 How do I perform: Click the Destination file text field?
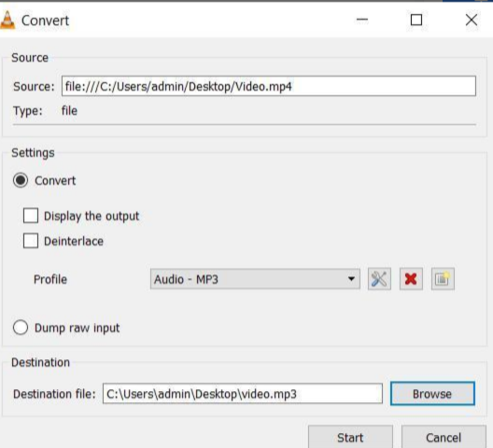(x=243, y=394)
